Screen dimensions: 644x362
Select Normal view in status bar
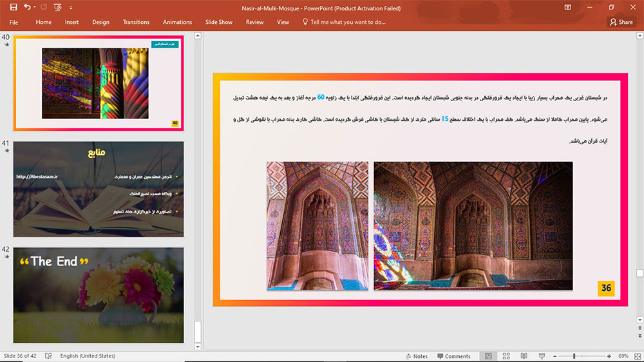(x=488, y=356)
